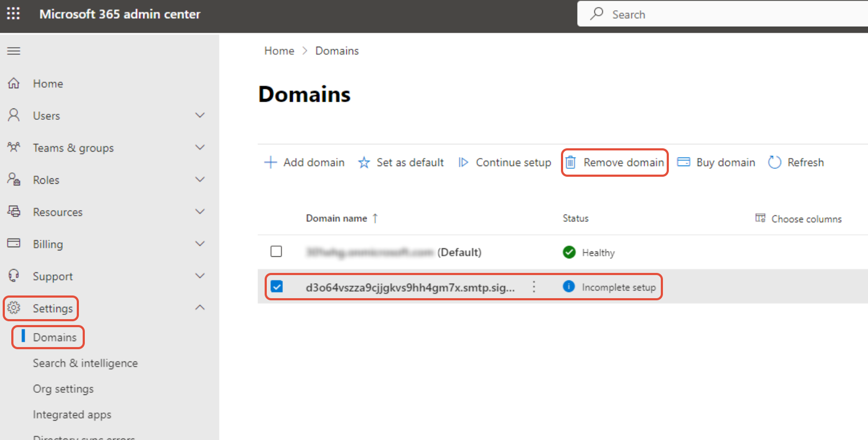Click the circular Refresh icon
Image resolution: width=868 pixels, height=440 pixels.
(x=775, y=162)
